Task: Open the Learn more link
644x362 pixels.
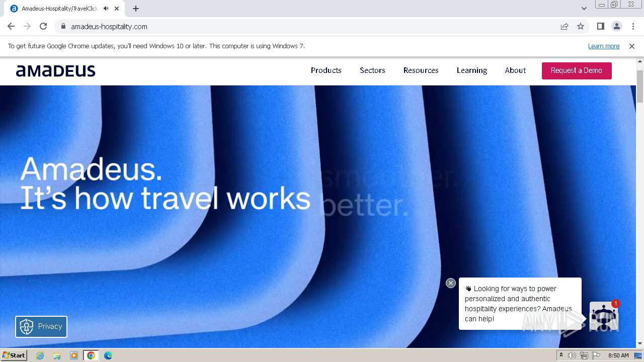Action: pos(604,46)
